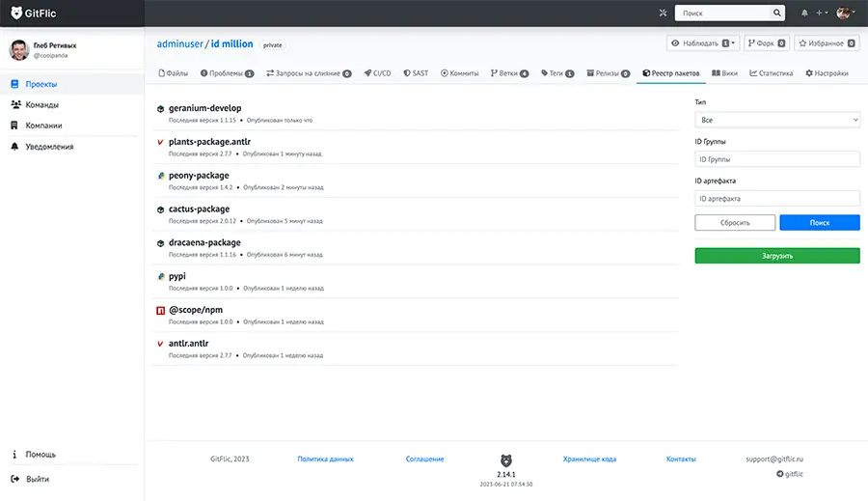
Task: Open the @scope/npm package icon
Action: point(160,311)
